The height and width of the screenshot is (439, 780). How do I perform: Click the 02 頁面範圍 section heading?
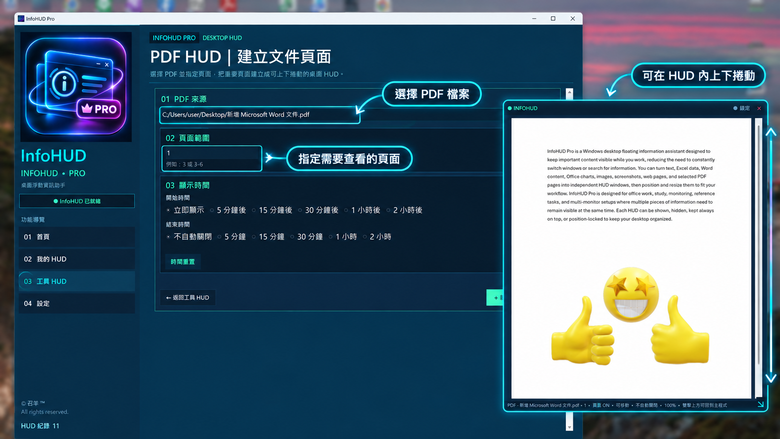point(187,138)
